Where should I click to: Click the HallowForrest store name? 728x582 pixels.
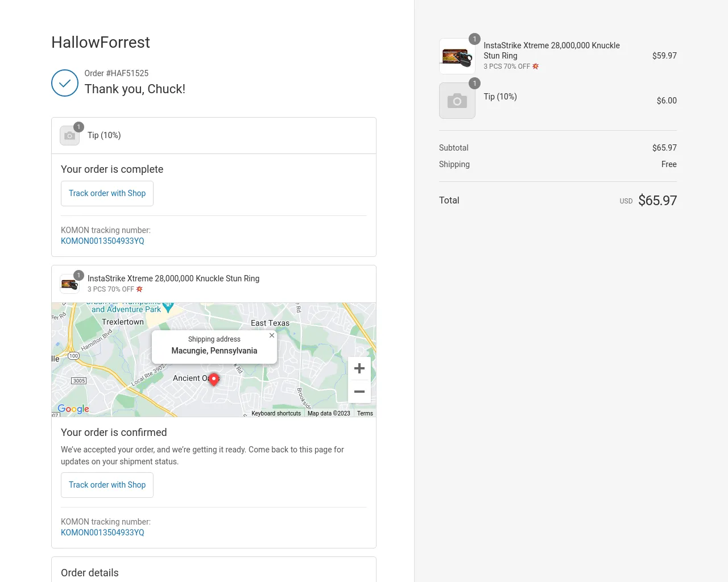point(101,42)
